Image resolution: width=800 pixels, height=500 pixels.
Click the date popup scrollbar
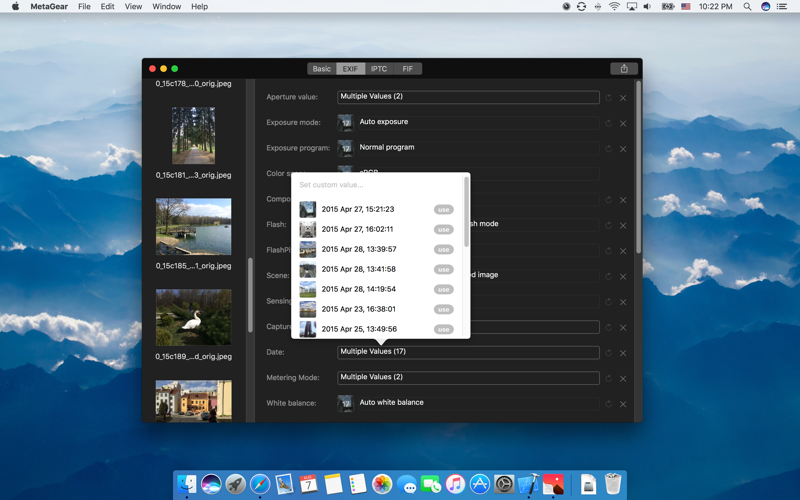point(466,212)
